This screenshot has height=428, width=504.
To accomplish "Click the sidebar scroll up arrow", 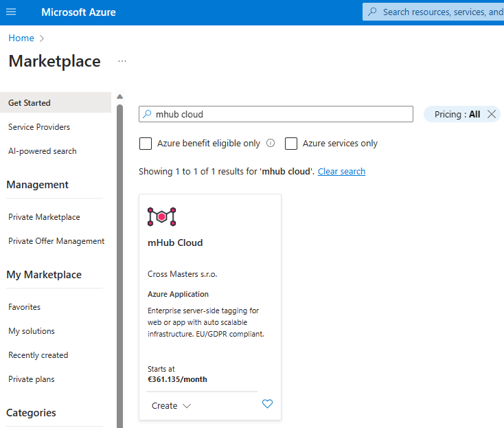I will 120,96.
